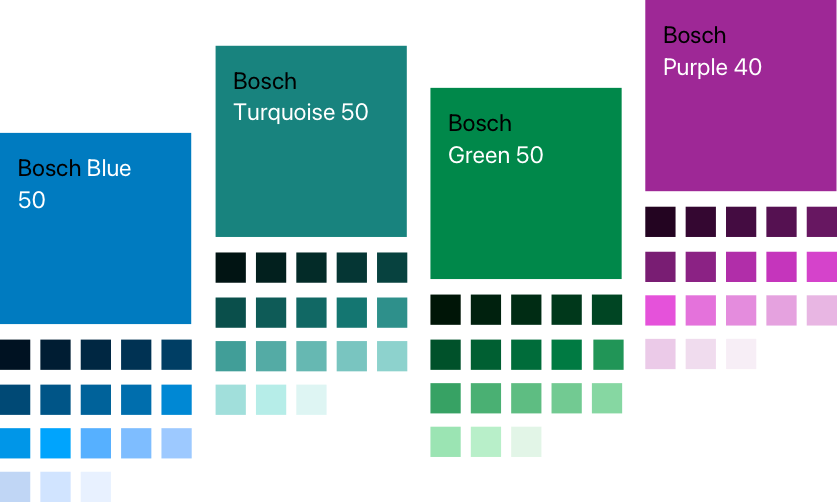Viewport: 837px width, 502px height.
Task: Pick the palest pink swatch under Bosch Purple
Action: point(741,354)
